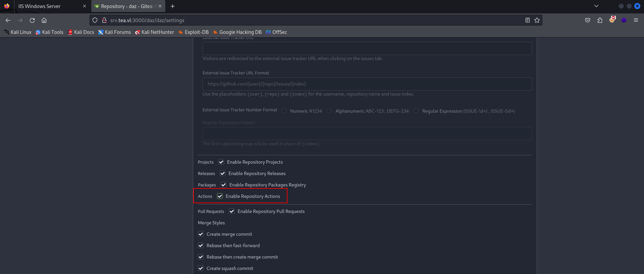Close the Repository - daz Gitea tab
This screenshot has height=274, width=644.
pos(160,6)
